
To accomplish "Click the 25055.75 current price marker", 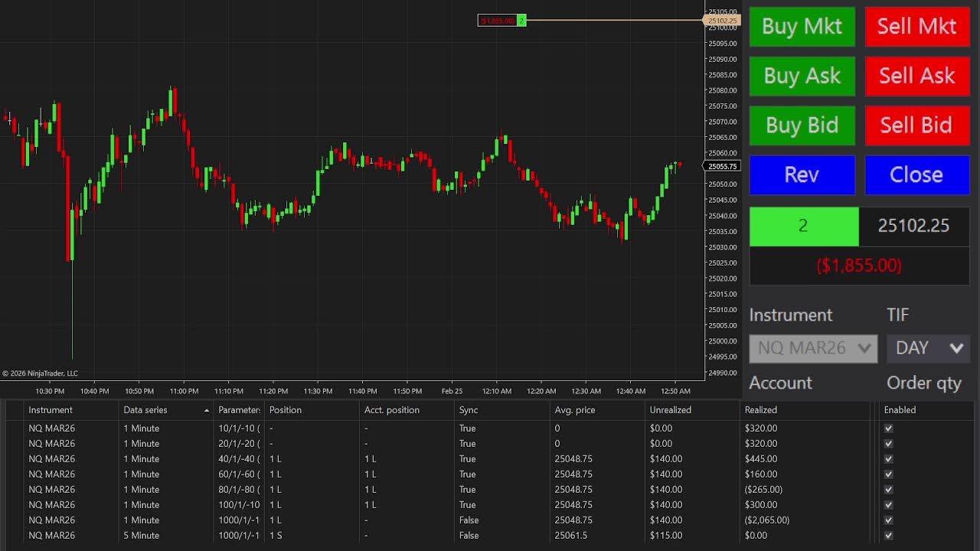I will click(x=722, y=166).
